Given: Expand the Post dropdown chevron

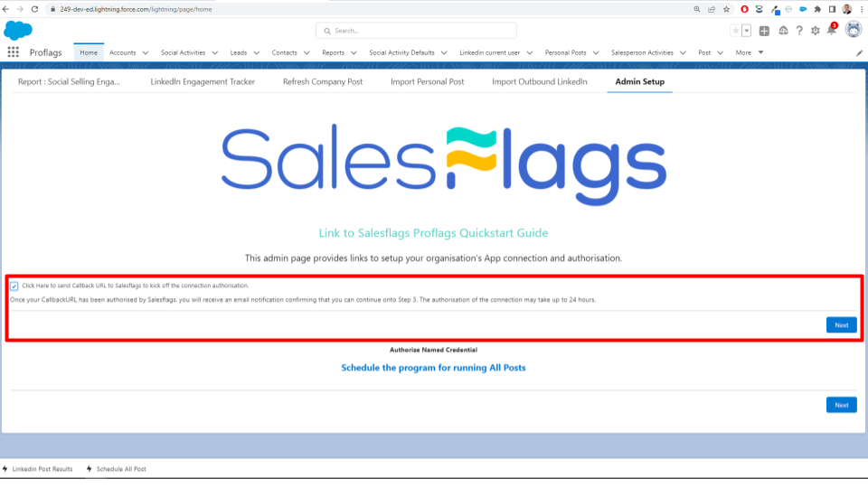Looking at the screenshot, I should 721,53.
